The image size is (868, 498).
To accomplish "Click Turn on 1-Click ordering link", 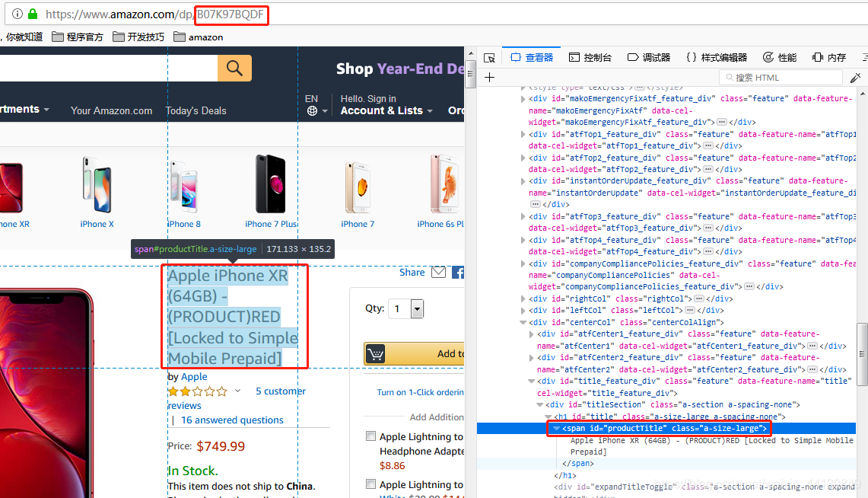I will click(x=420, y=392).
